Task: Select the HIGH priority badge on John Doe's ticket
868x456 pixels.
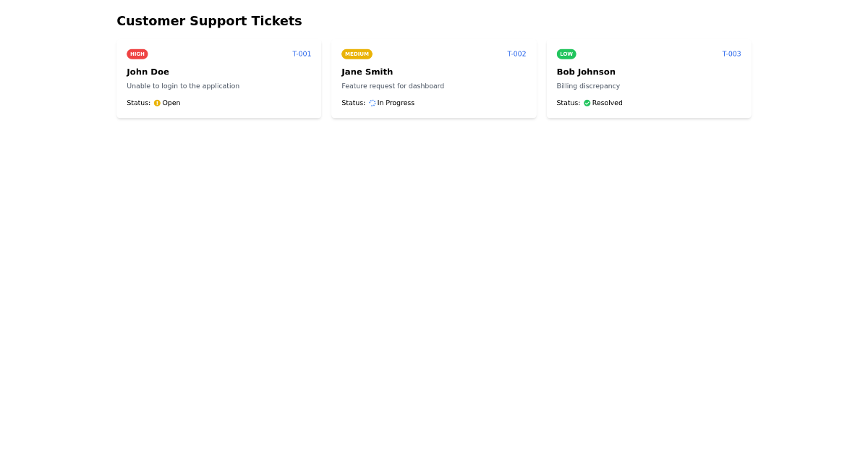Action: tap(137, 54)
